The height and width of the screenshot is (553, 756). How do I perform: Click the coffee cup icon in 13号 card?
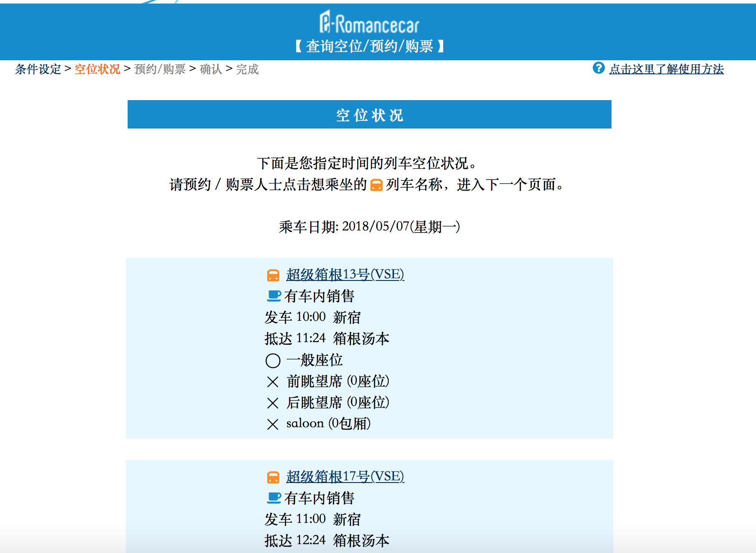click(x=274, y=296)
